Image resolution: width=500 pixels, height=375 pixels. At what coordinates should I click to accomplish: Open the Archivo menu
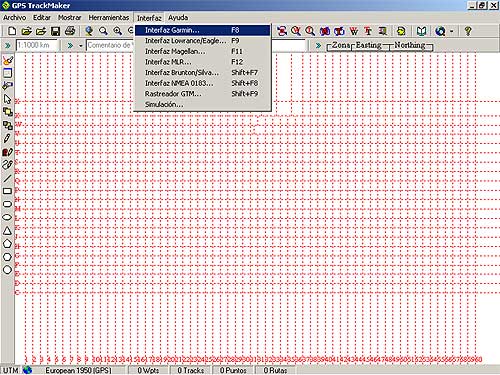click(x=14, y=18)
